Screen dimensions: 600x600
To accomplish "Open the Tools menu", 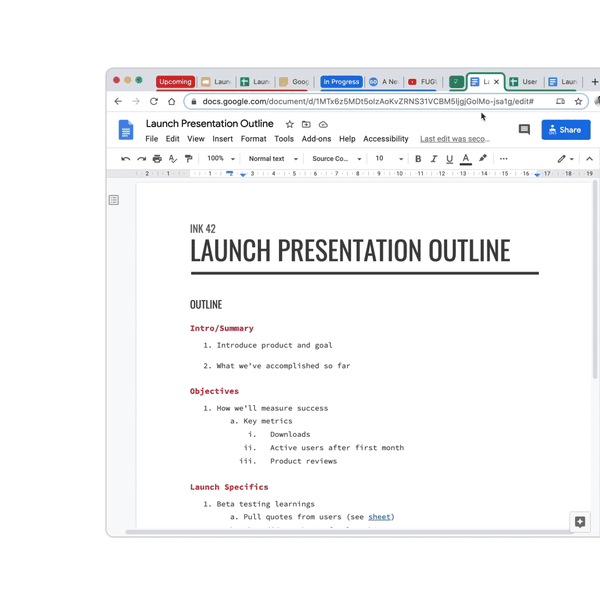I will click(x=284, y=139).
